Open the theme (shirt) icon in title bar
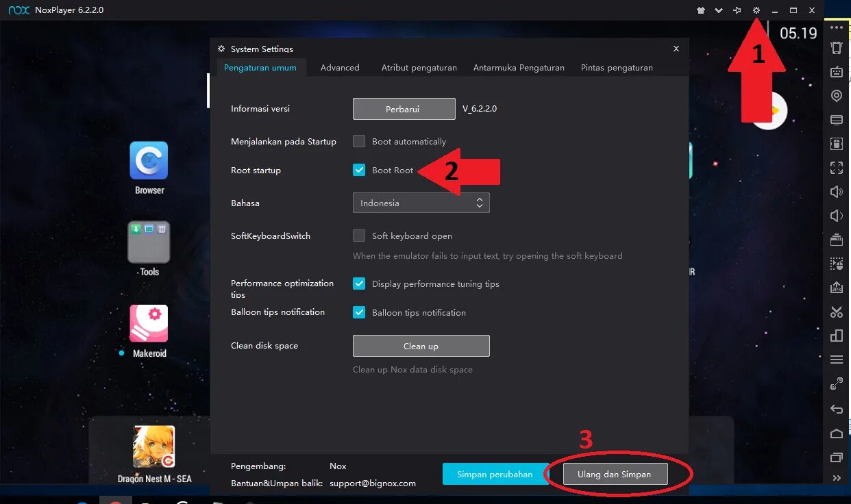The height and width of the screenshot is (504, 851). point(700,10)
